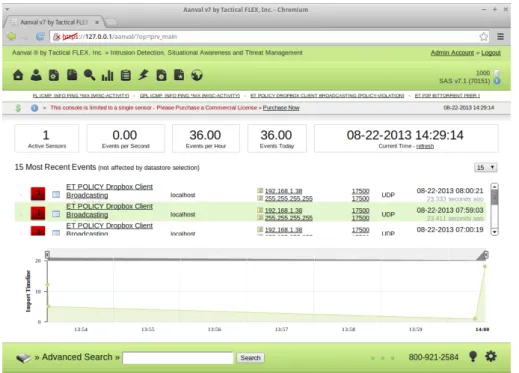This screenshot has height=373, width=519.
Task: Open the document with star icon
Action: 179,75
